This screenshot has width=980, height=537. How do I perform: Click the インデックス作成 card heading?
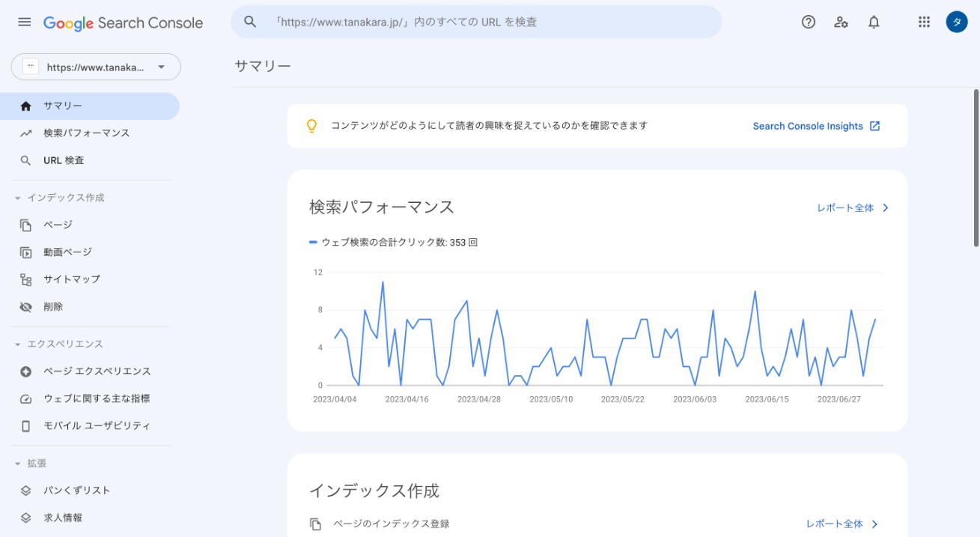[x=374, y=491]
